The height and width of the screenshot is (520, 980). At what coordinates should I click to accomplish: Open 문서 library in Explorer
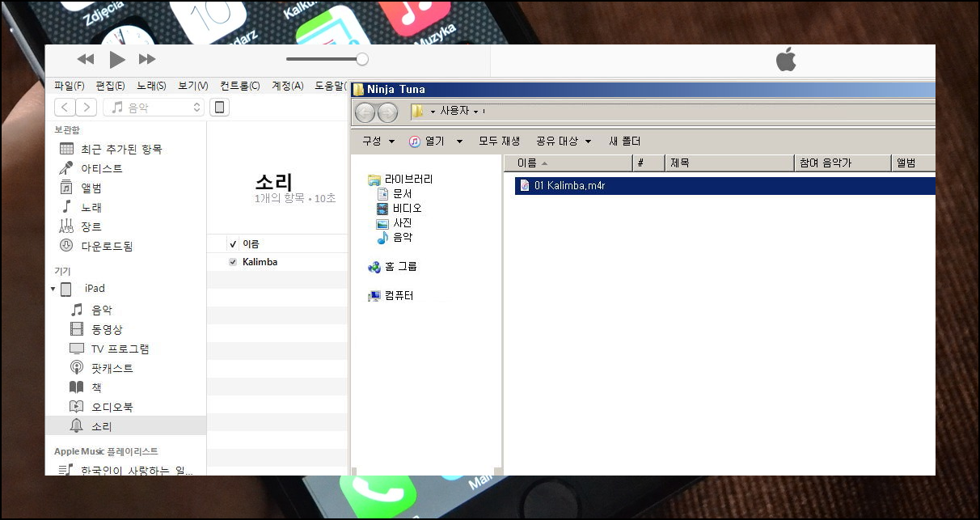pyautogui.click(x=395, y=194)
